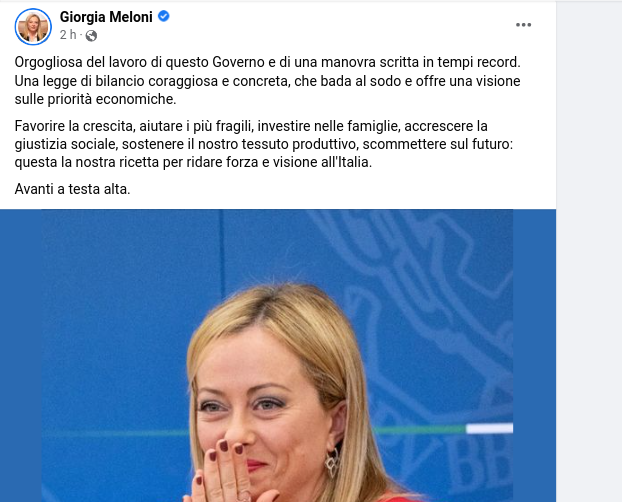Click the blue verified badge icon
This screenshot has height=502, width=622.
tap(163, 16)
